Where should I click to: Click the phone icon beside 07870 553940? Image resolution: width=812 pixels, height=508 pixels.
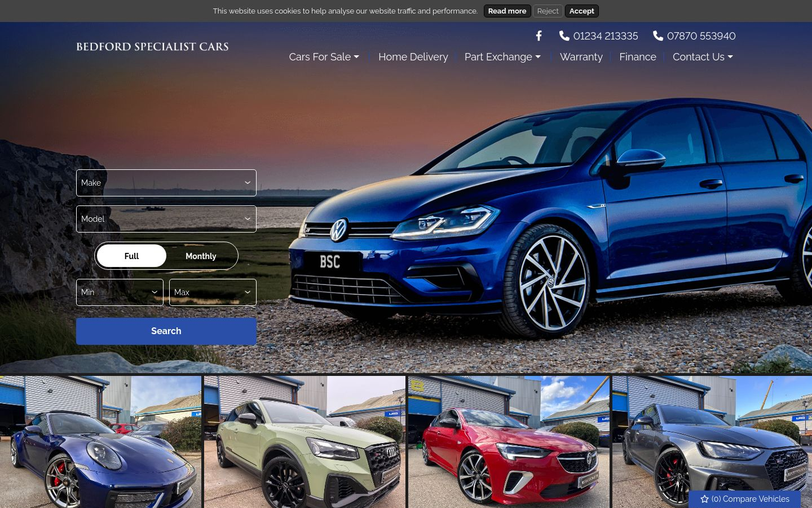click(x=658, y=36)
